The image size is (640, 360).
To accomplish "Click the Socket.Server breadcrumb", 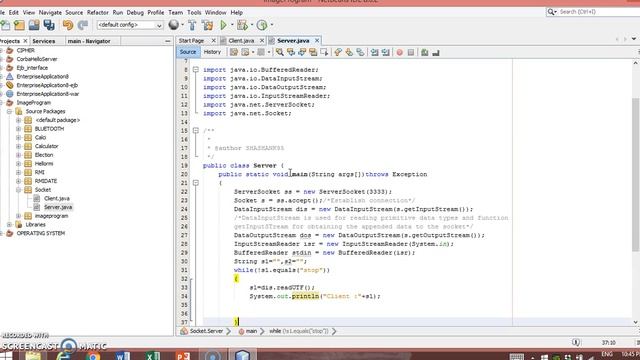I will click(x=207, y=331).
